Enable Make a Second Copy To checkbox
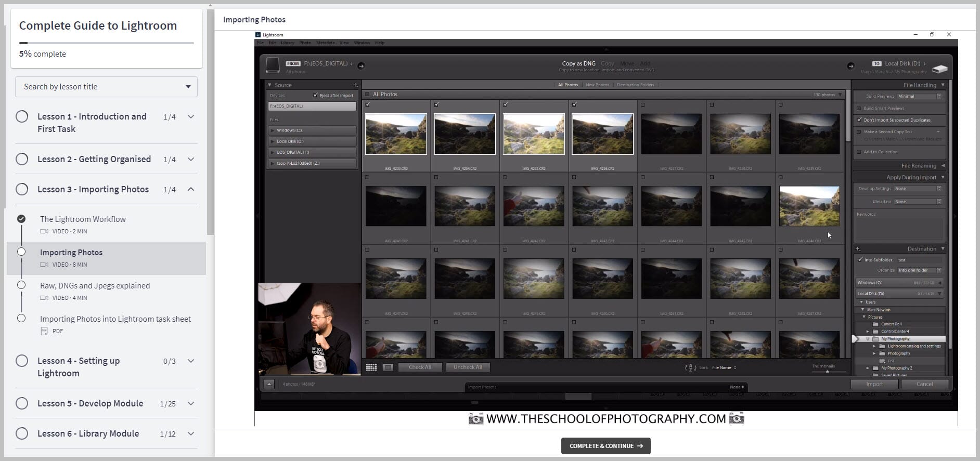The height and width of the screenshot is (461, 980). pyautogui.click(x=859, y=131)
